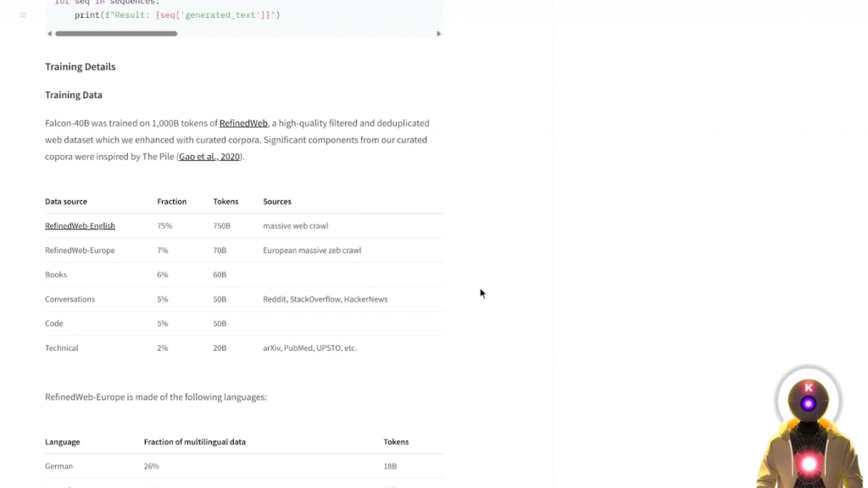Open the RefinedWeb link in the paragraph
Screen dimensions: 868x488
click(x=243, y=124)
